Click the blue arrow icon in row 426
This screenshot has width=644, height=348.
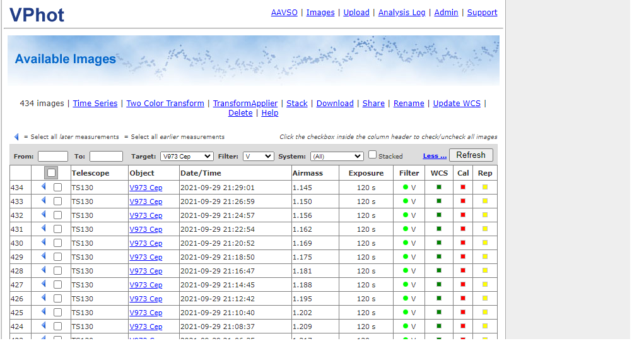[44, 298]
